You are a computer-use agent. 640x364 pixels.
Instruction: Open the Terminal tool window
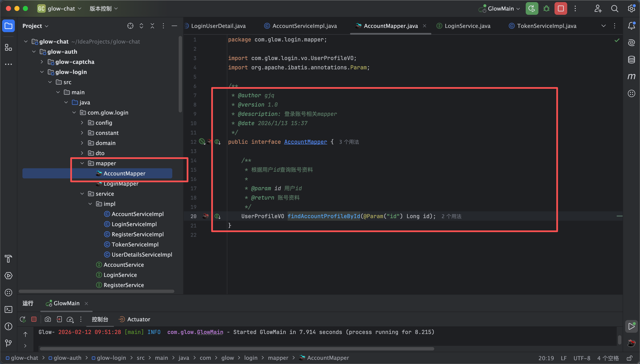pos(8,309)
